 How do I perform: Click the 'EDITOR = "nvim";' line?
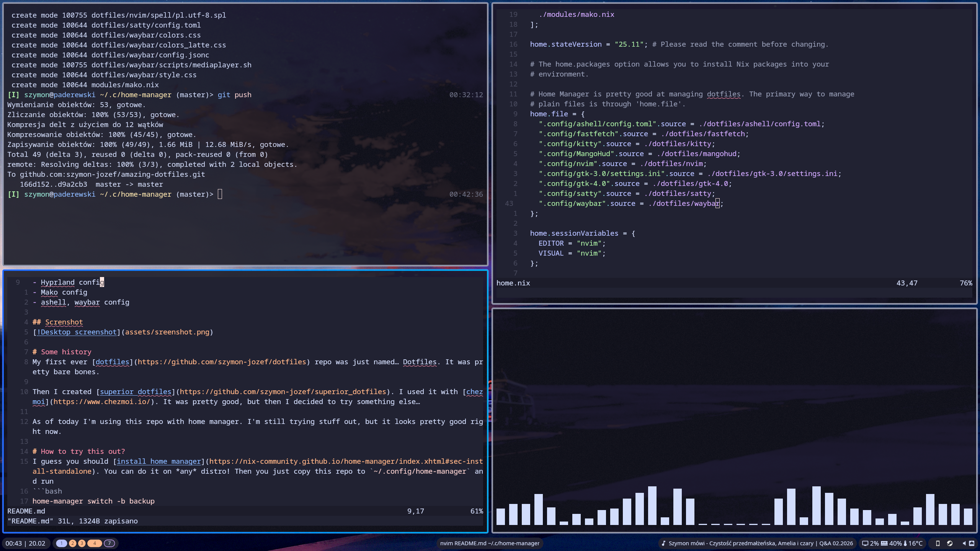[572, 243]
